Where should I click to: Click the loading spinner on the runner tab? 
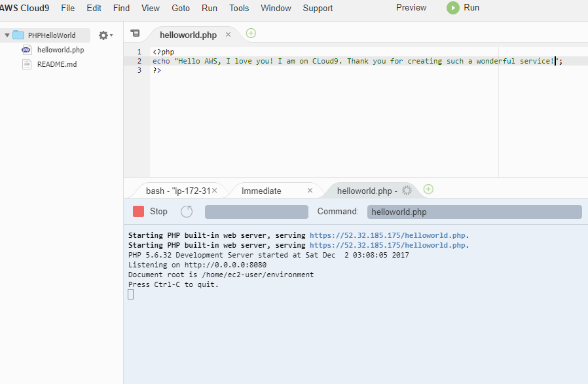[407, 190]
